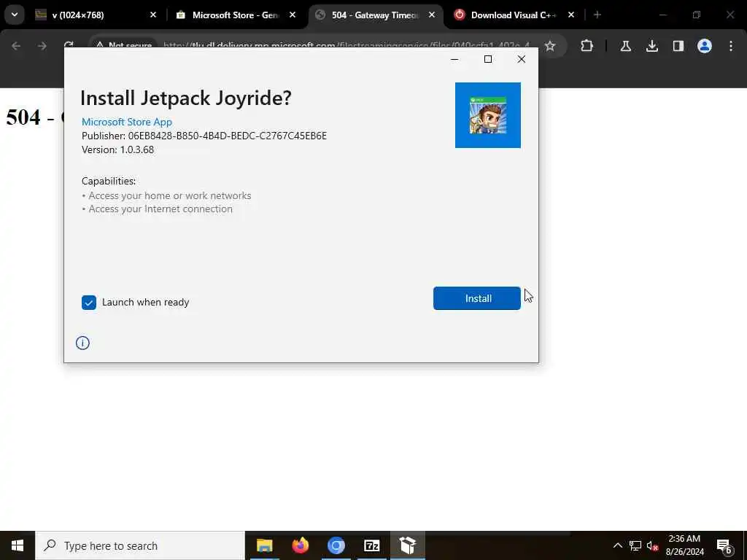This screenshot has height=560, width=747.
Task: Open Chrome extensions menu
Action: (x=587, y=46)
